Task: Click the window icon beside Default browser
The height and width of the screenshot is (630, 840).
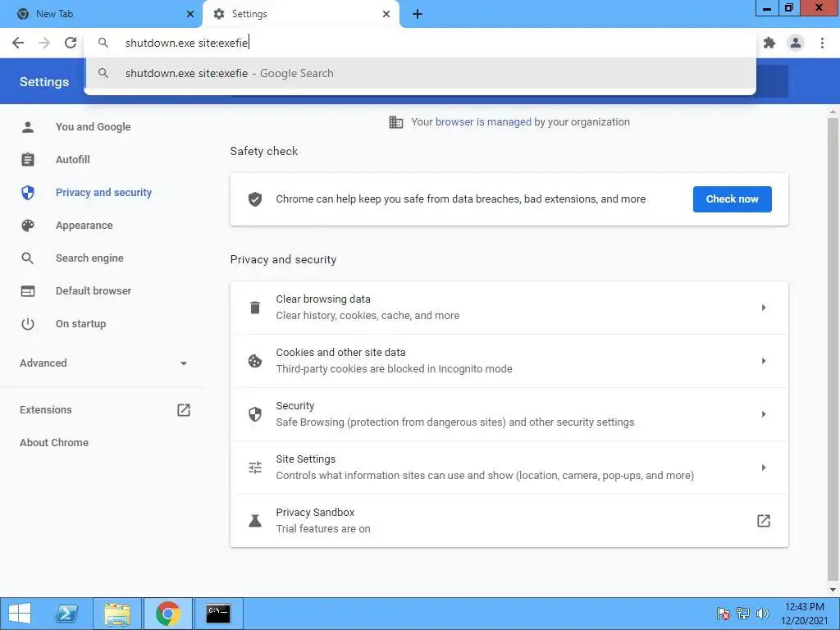Action: click(x=28, y=291)
